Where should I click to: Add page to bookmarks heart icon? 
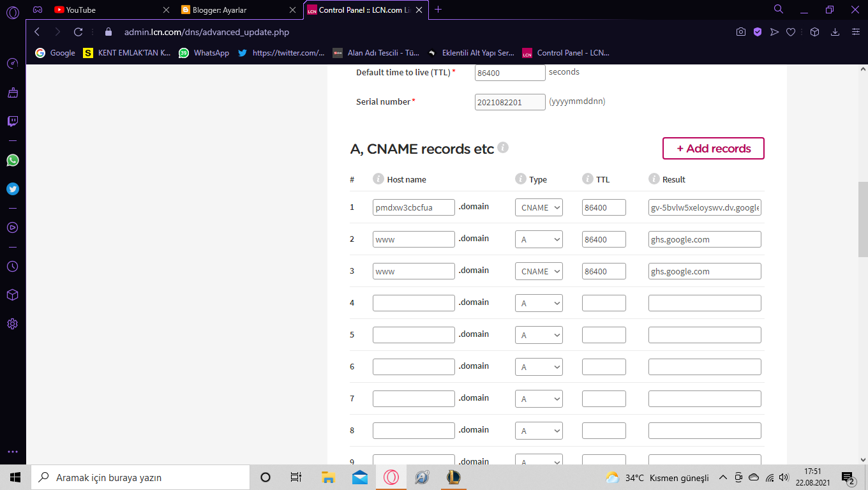[x=790, y=31]
